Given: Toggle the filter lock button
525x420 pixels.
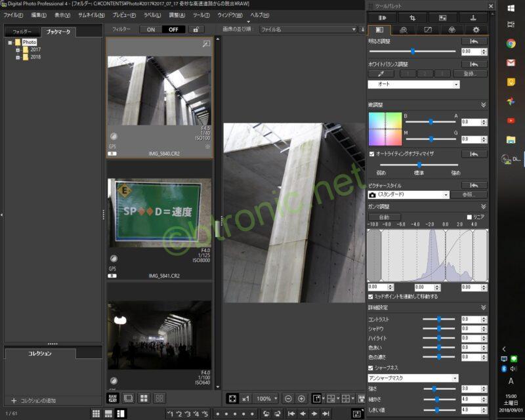Looking at the screenshot, I should [196, 30].
